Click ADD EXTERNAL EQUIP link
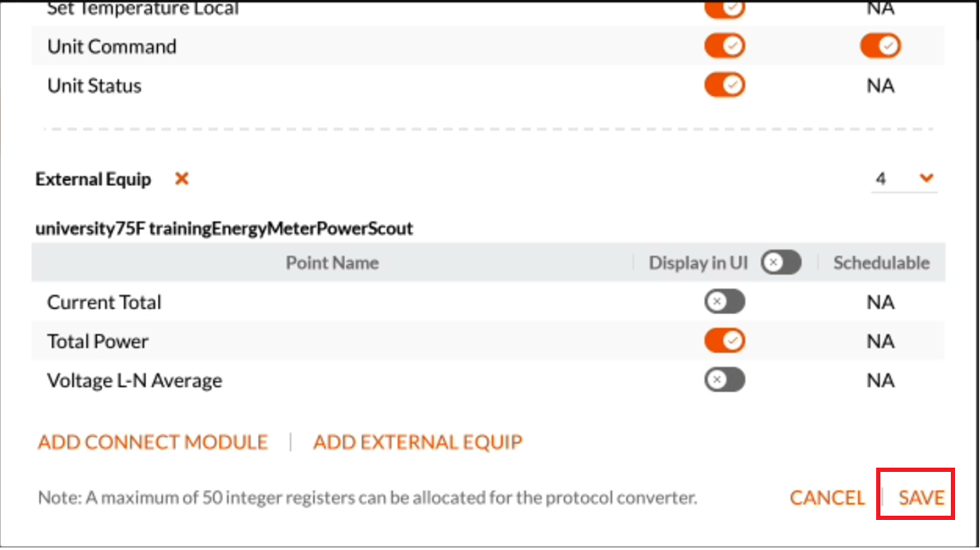This screenshot has width=980, height=550. coord(418,442)
